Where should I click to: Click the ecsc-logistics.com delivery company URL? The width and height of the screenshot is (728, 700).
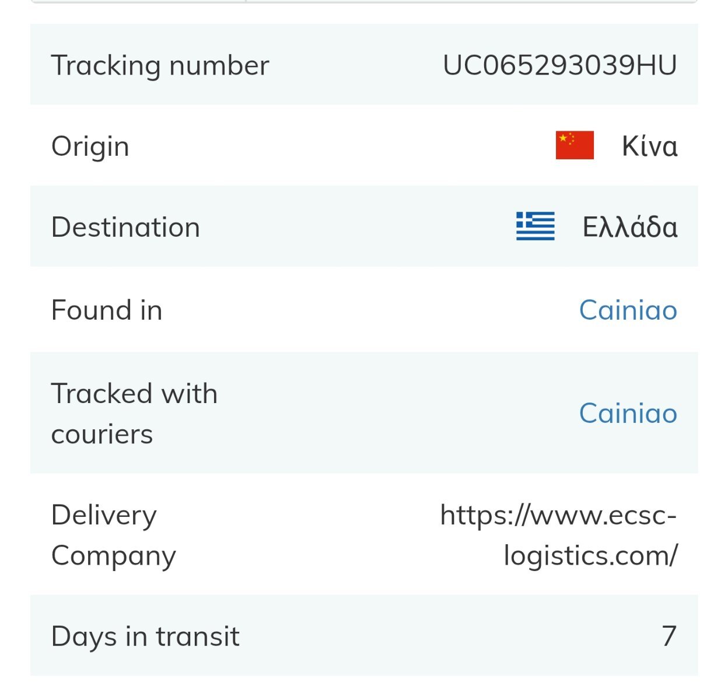(559, 535)
